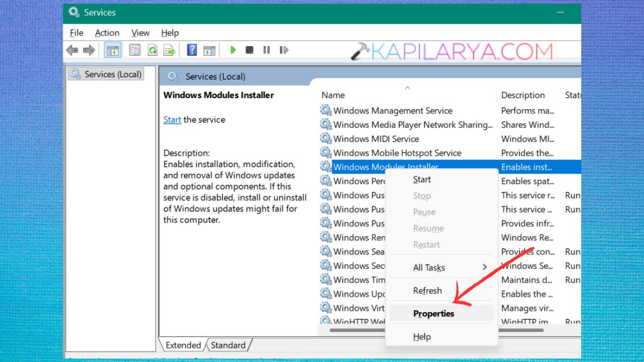Open Properties via the toolbar sheet icon
Screen dimensions: 644x362
(x=135, y=50)
